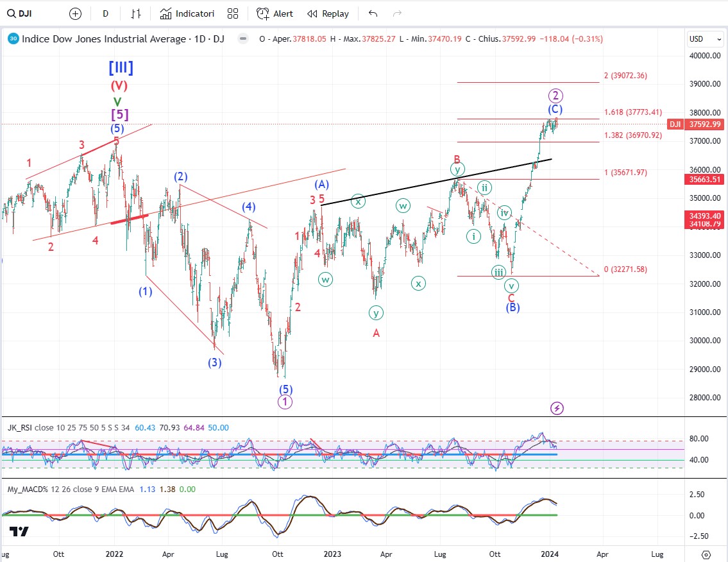Click the 80.00 RSI axis label
The width and height of the screenshot is (728, 562).
tap(698, 439)
